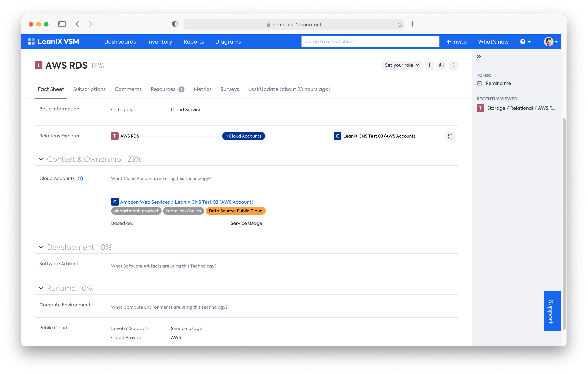
Task: Click the AWS RDS label in Relations Explorer
Action: [x=130, y=136]
